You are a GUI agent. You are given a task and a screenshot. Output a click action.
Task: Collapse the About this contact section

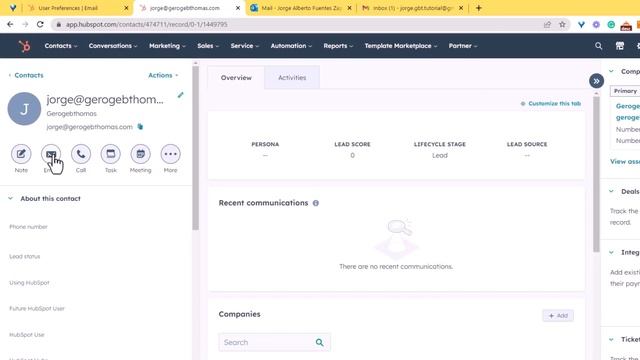coord(11,198)
